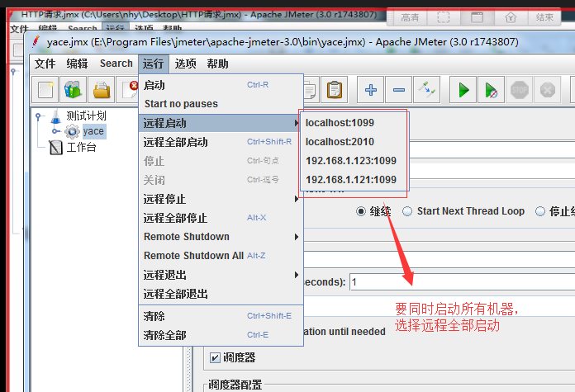Image resolution: width=575 pixels, height=392 pixels.
Task: Open the Search menu
Action: point(116,64)
